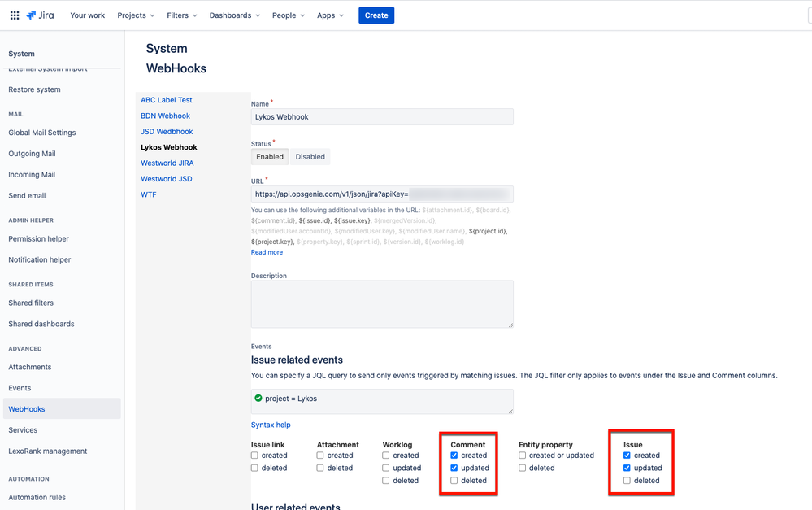Check Comment deleted checkbox

pos(454,481)
